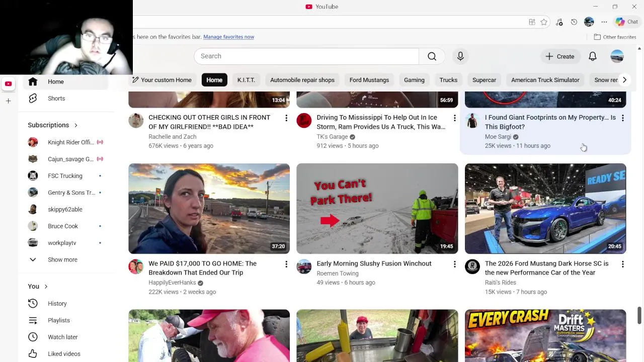Select the K.I.T.T. filter chip
This screenshot has width=644, height=362.
click(246, 80)
